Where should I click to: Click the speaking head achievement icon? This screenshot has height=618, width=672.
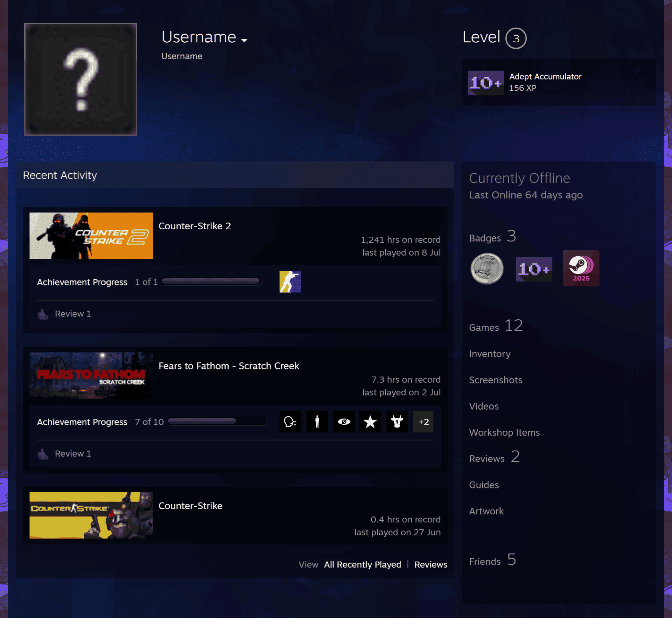290,422
